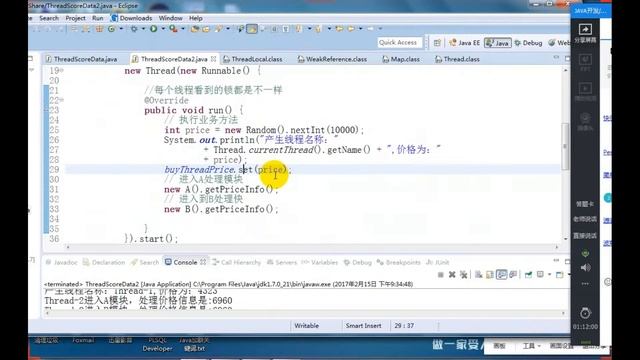The width and height of the screenshot is (640, 360).
Task: Click Remove Launch X icon in Console toolbar
Action: [x=452, y=275]
